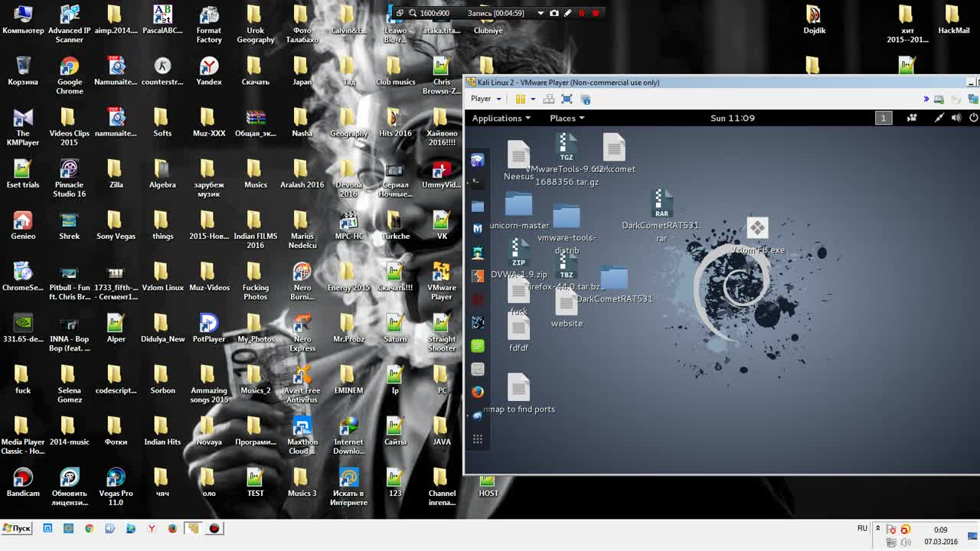980x551 pixels.
Task: Open Kali volume indicator
Action: point(956,118)
